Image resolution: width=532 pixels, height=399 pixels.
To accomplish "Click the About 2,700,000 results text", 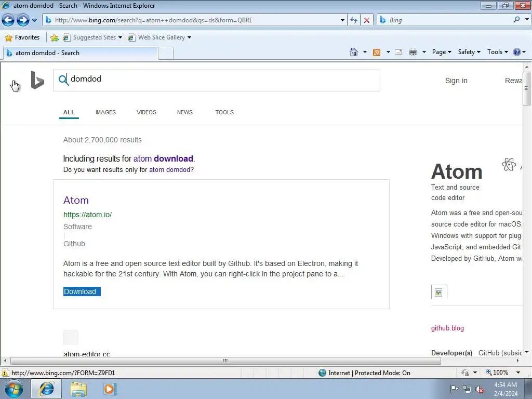I will (x=102, y=140).
